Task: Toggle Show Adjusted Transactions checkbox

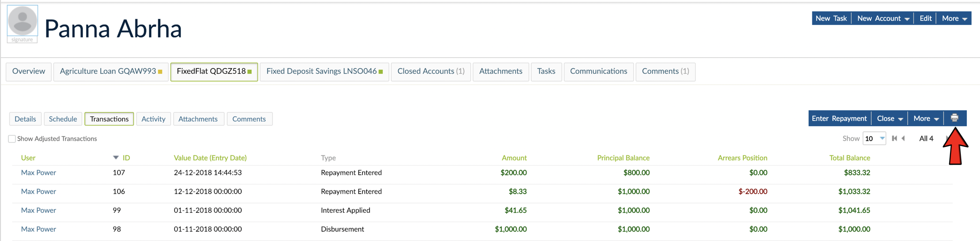Action: (x=12, y=139)
